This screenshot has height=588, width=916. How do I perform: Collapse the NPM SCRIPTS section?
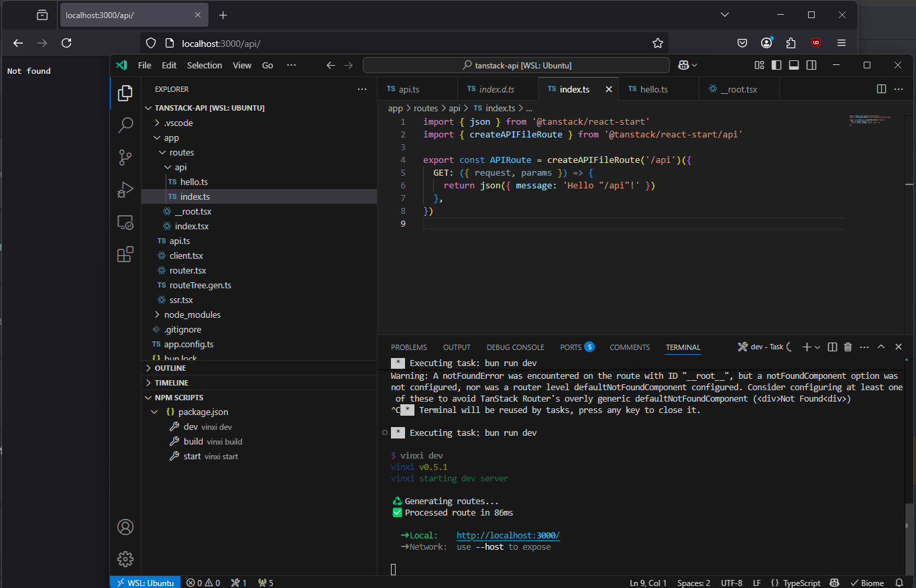(x=259, y=398)
